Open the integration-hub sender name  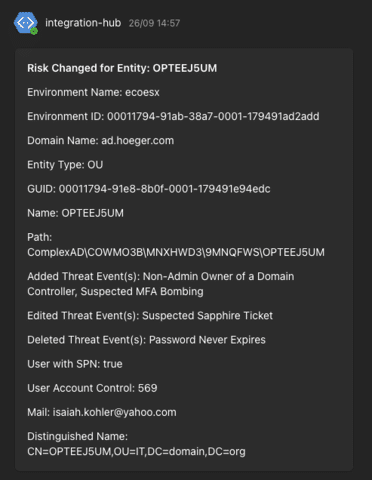click(x=83, y=23)
